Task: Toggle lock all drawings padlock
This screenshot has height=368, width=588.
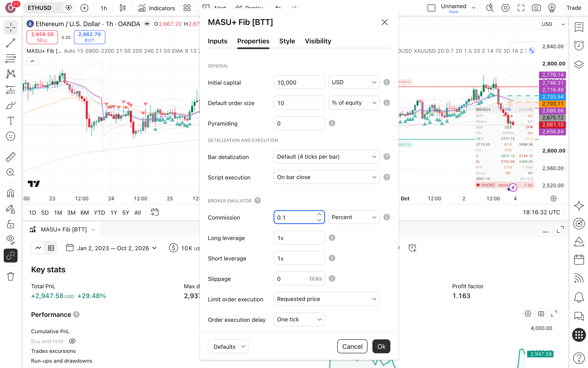Action: (10, 224)
